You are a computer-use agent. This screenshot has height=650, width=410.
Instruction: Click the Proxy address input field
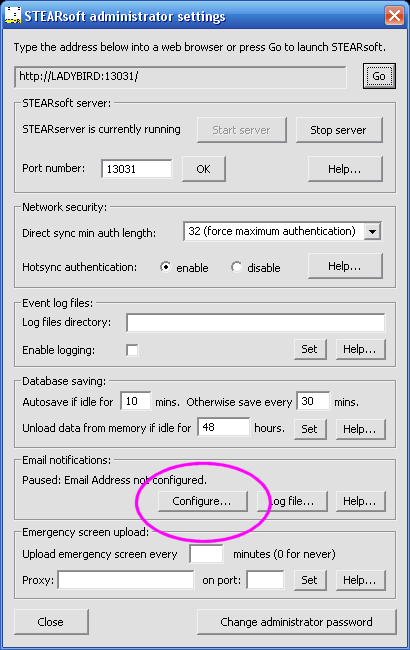click(126, 580)
